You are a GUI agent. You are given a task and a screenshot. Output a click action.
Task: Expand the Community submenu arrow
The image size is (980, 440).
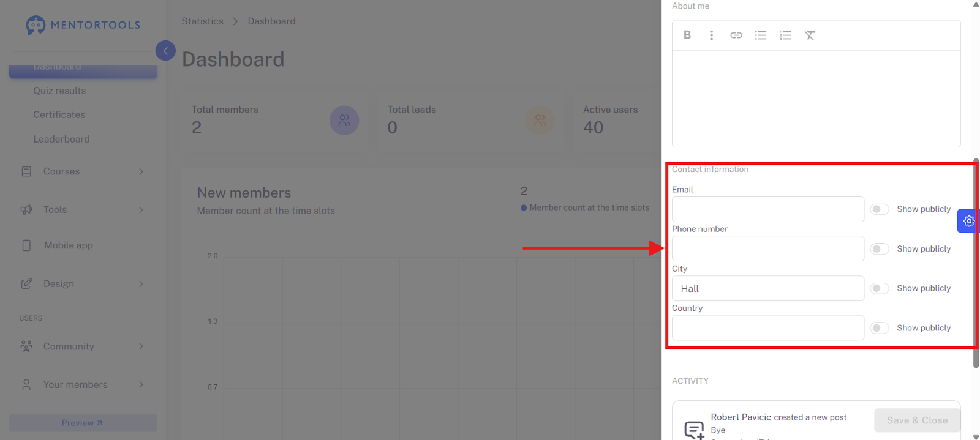141,346
